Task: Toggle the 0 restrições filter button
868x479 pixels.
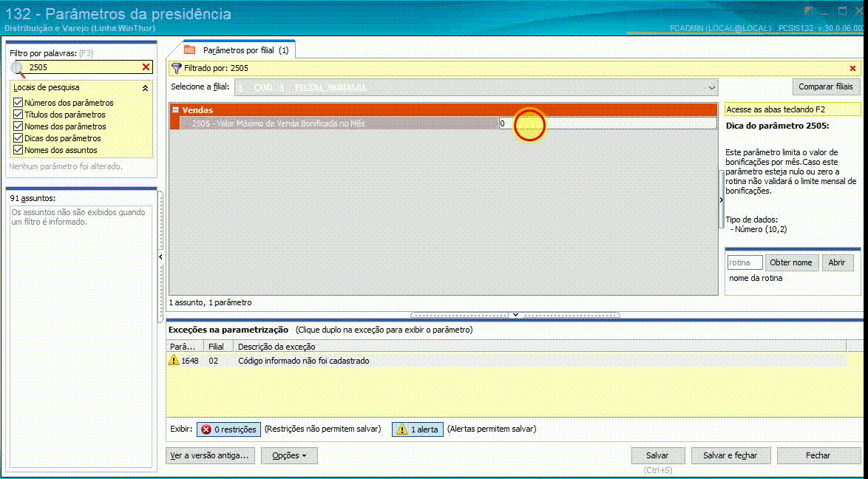Action: [x=229, y=429]
